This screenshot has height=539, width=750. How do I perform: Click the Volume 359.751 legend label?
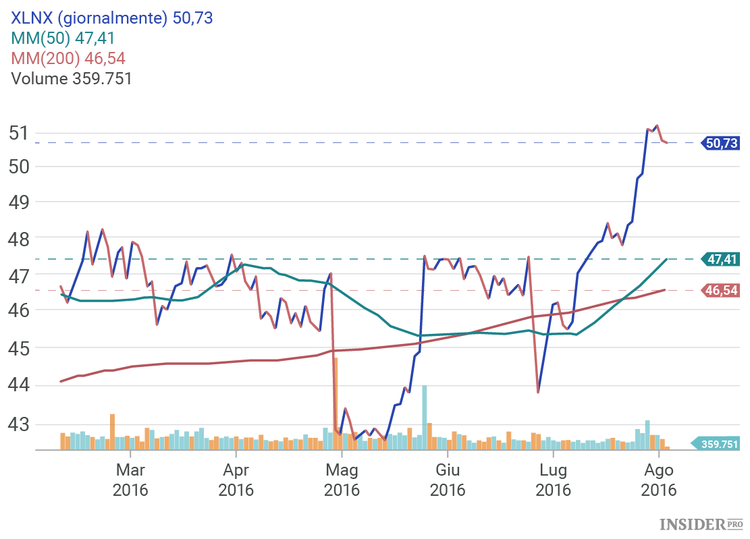point(71,78)
